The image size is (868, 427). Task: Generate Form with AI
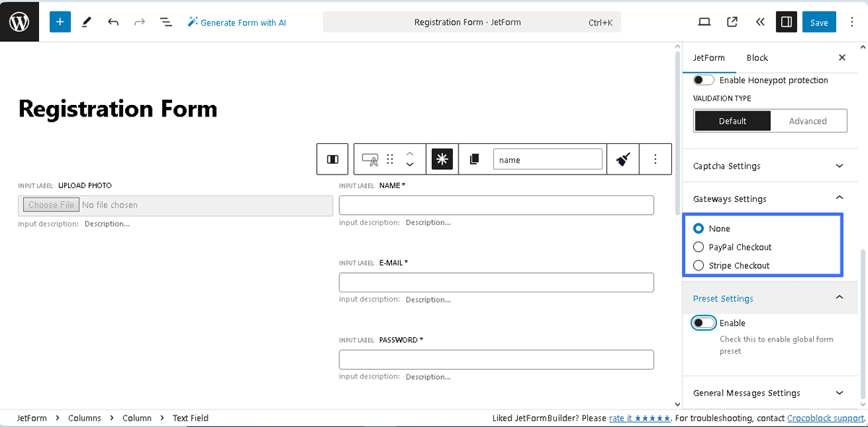(x=237, y=22)
